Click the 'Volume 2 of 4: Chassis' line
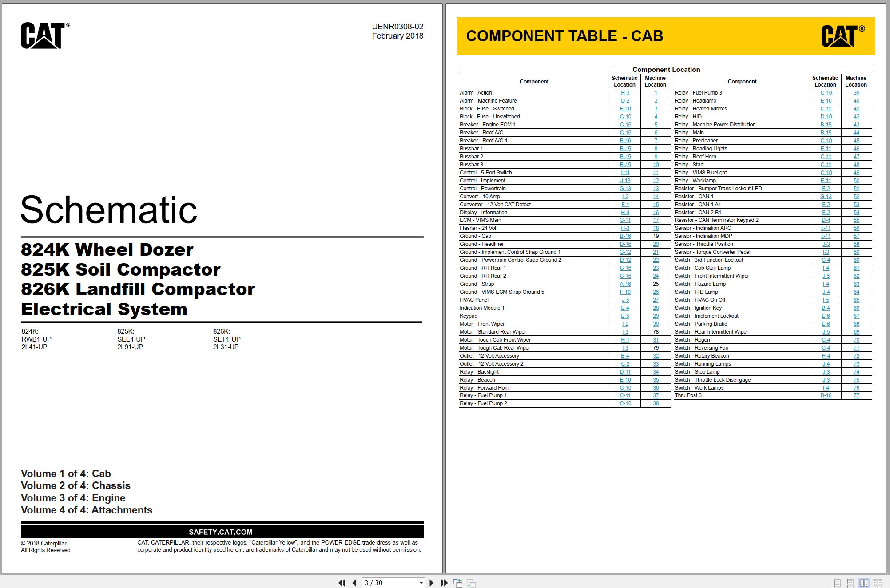 click(x=75, y=485)
